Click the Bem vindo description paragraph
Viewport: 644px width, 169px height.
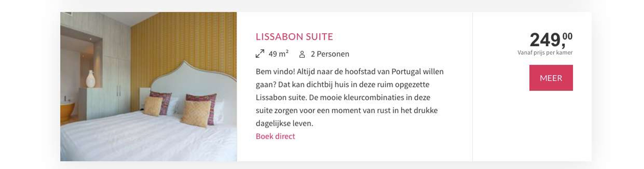(x=350, y=97)
